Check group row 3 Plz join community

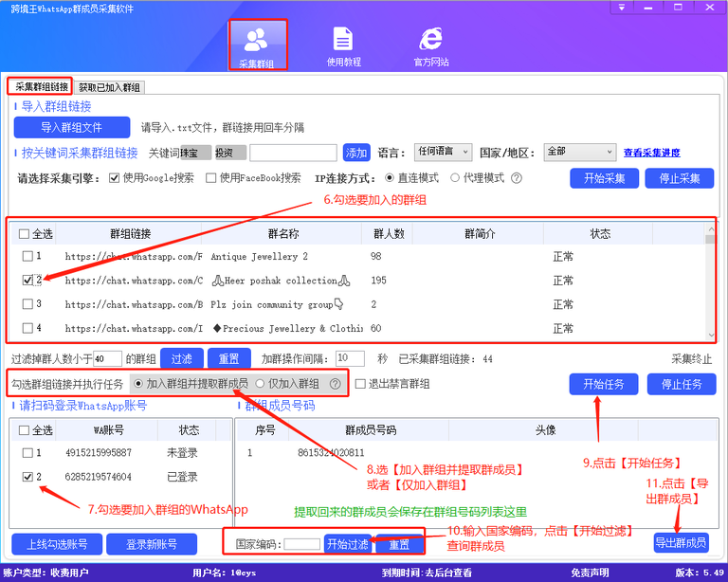coord(27,304)
